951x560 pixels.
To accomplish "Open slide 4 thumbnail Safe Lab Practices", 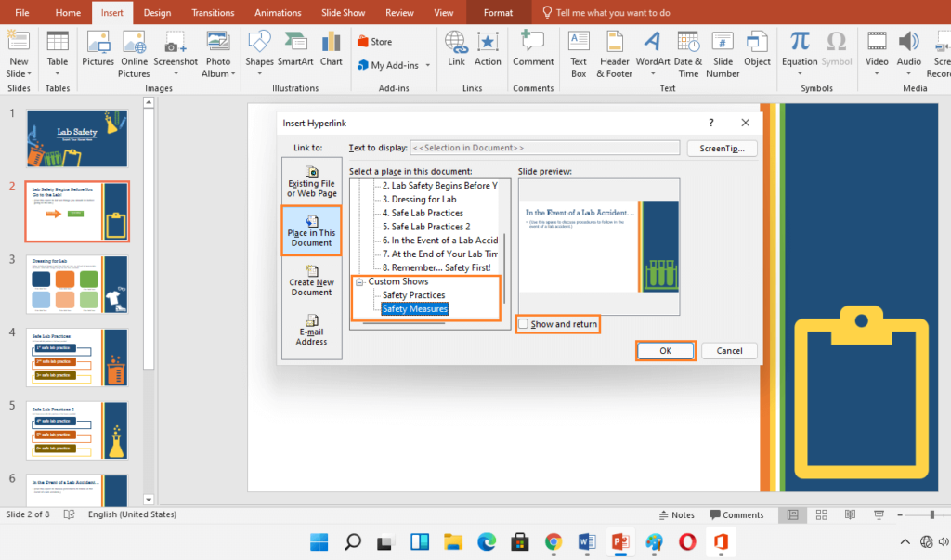I will pyautogui.click(x=77, y=358).
